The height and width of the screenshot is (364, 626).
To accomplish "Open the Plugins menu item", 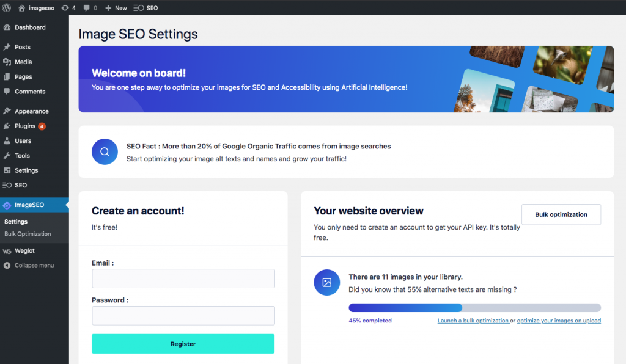I will (24, 126).
